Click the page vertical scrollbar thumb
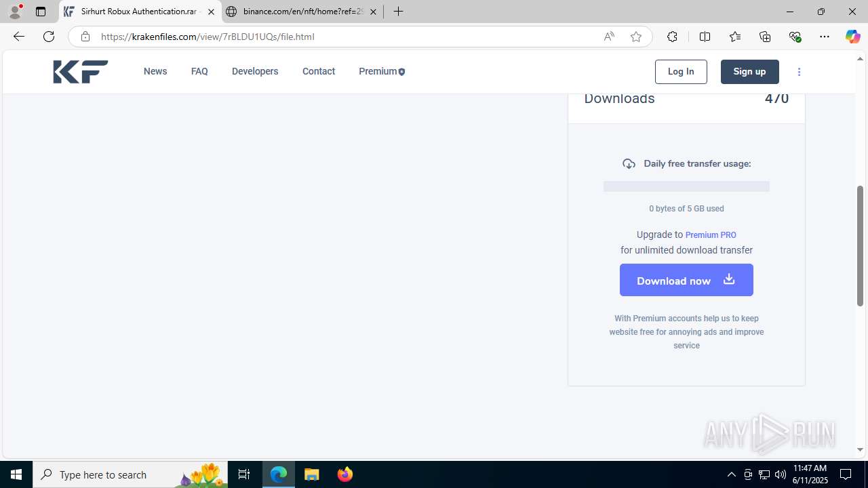The height and width of the screenshot is (488, 868). [860, 245]
